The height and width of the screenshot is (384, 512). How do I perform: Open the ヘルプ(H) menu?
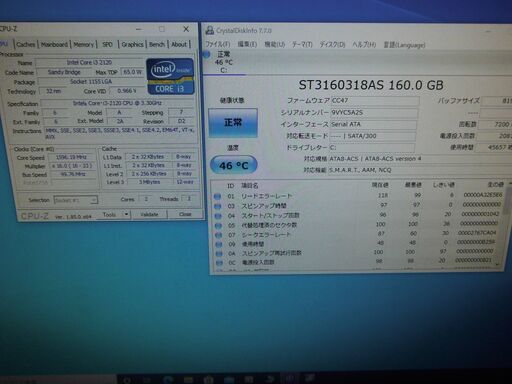(364, 44)
